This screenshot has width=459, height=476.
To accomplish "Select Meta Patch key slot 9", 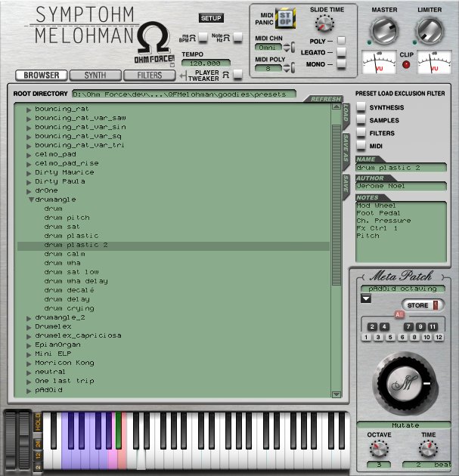I will [x=420, y=326].
